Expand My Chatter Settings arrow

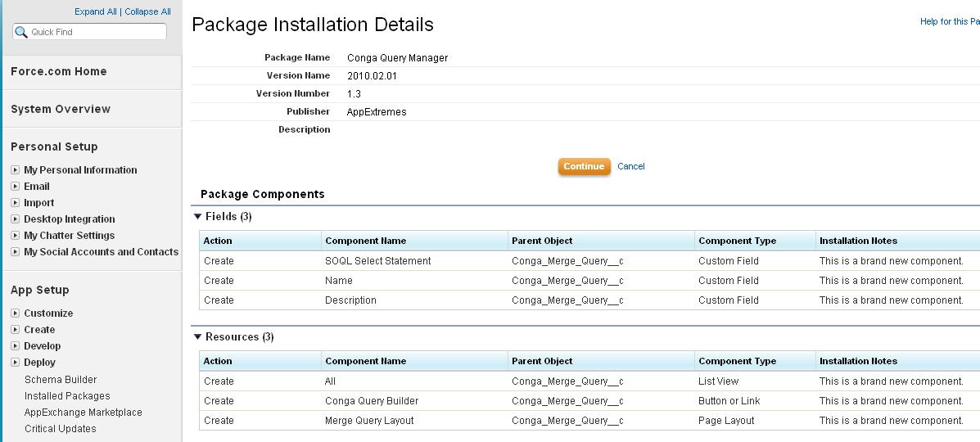(x=16, y=235)
